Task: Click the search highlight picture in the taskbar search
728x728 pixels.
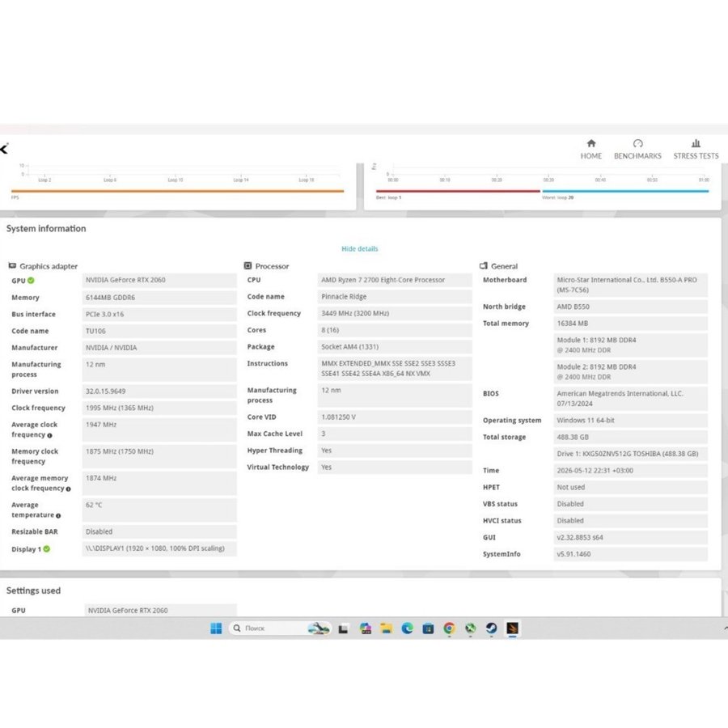Action: pos(319,629)
